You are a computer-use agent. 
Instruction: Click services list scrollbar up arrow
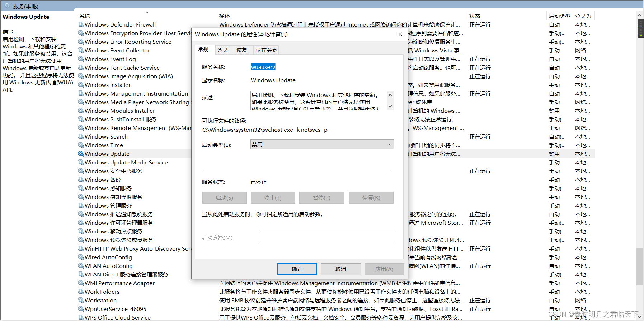640,15
